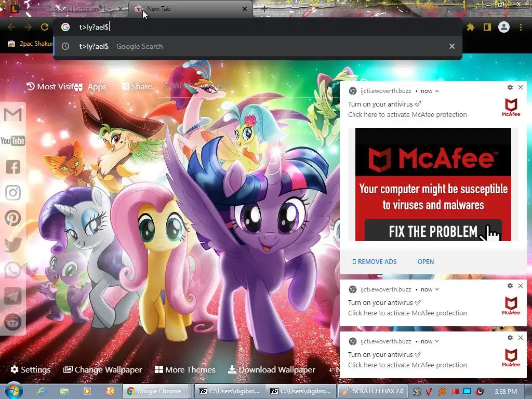The width and height of the screenshot is (532, 399).
Task: Open the gear icon on second notification
Action: coord(510,286)
